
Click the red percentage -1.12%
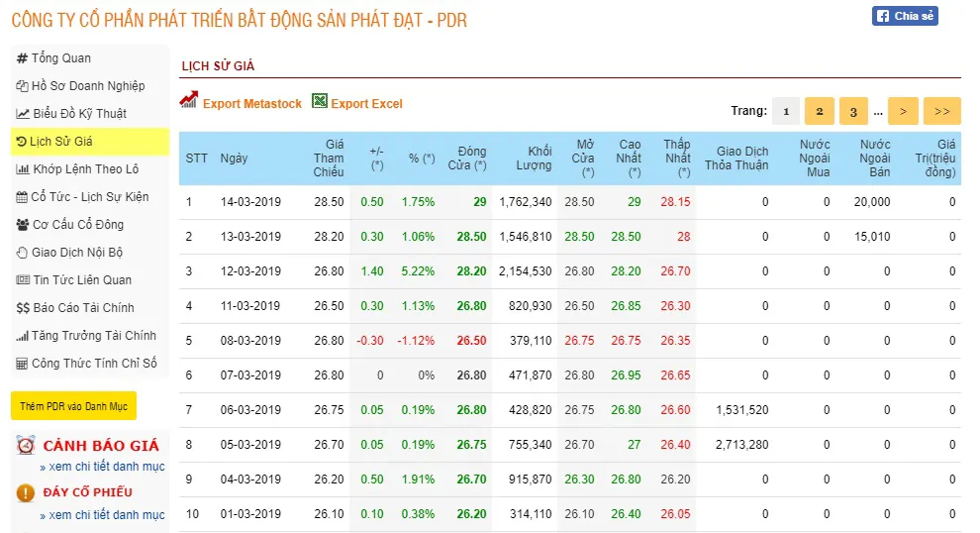coord(416,341)
